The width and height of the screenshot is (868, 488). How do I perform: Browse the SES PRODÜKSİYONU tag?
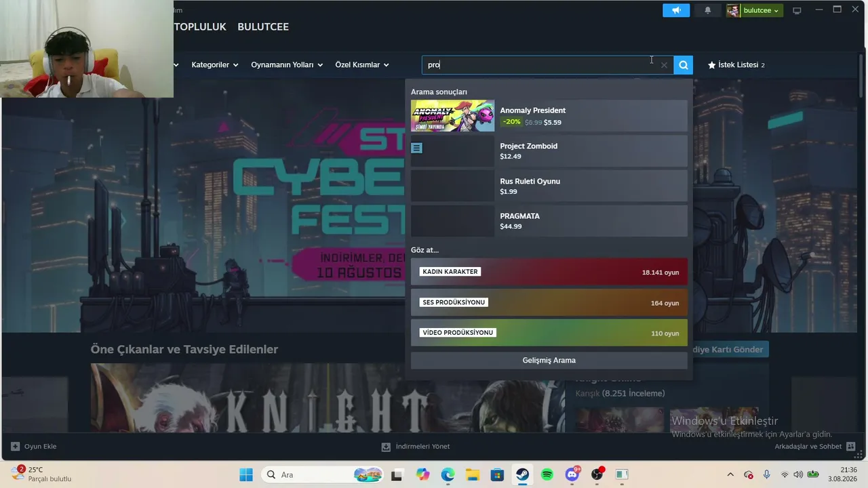(x=549, y=302)
